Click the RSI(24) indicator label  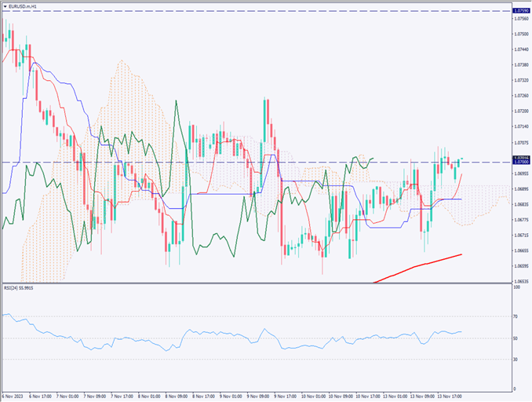[x=20, y=289]
